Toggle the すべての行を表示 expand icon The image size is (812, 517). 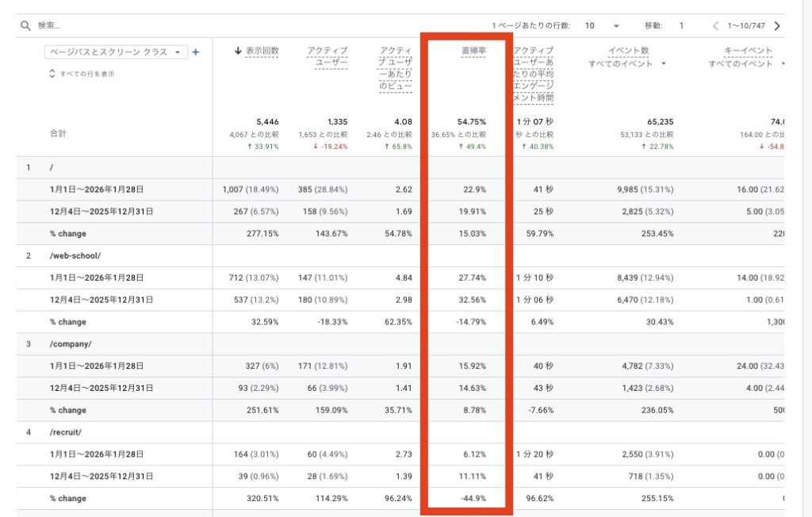coord(52,74)
